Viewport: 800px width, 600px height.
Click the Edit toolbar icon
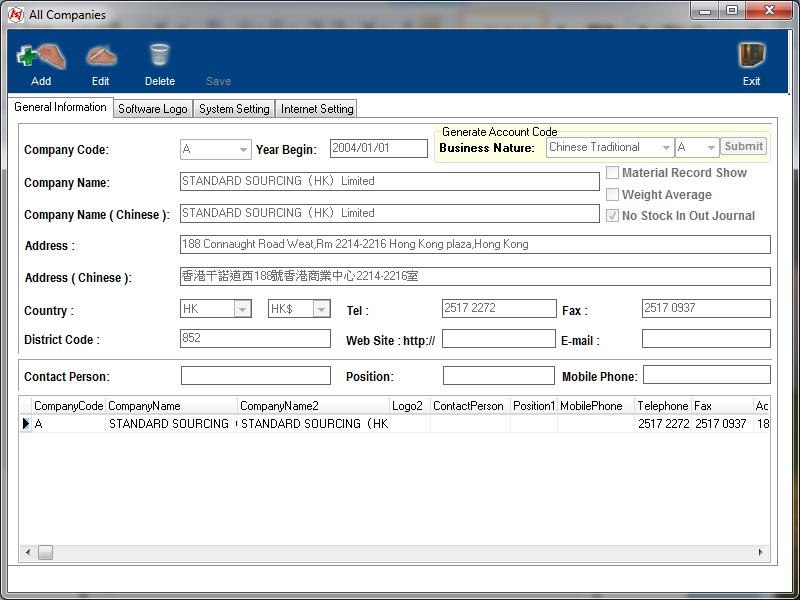pyautogui.click(x=101, y=56)
